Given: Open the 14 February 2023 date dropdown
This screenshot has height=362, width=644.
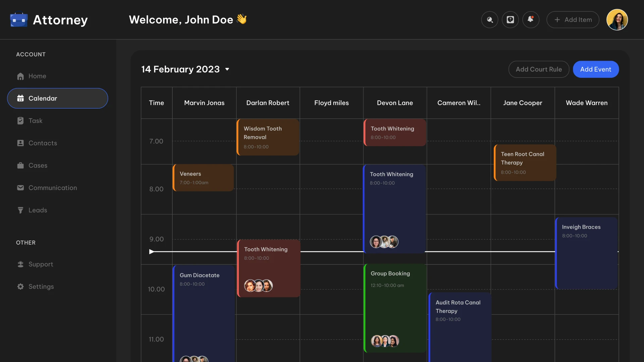Looking at the screenshot, I should pos(227,69).
